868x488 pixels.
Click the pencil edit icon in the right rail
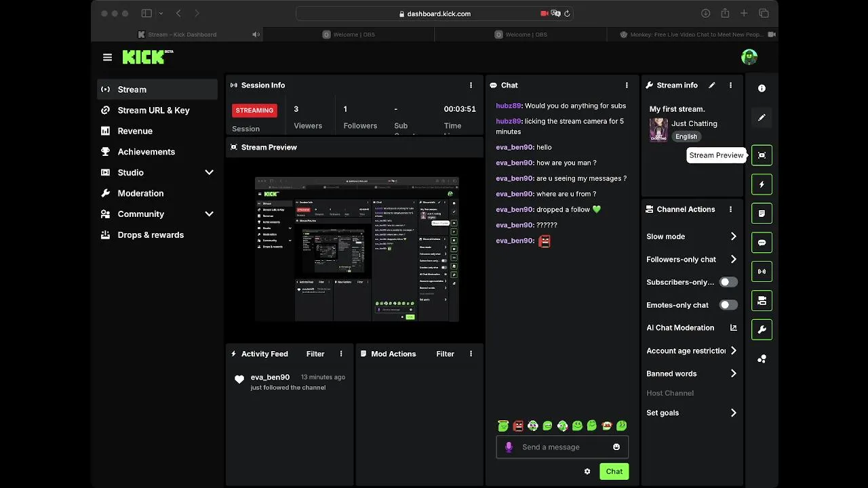(762, 117)
